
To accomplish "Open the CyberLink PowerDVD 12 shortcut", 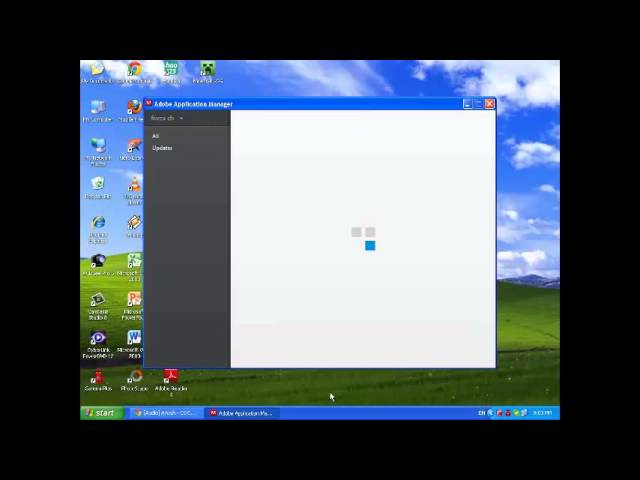I will (x=98, y=344).
